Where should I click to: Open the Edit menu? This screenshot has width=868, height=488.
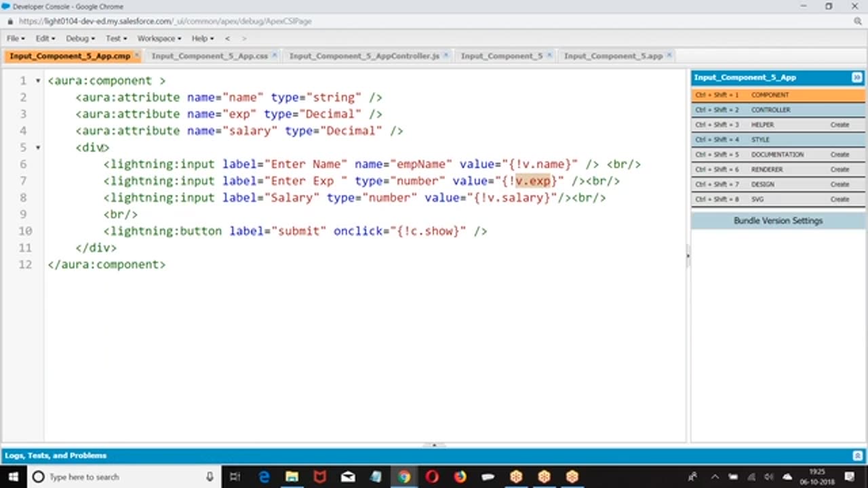tap(45, 39)
